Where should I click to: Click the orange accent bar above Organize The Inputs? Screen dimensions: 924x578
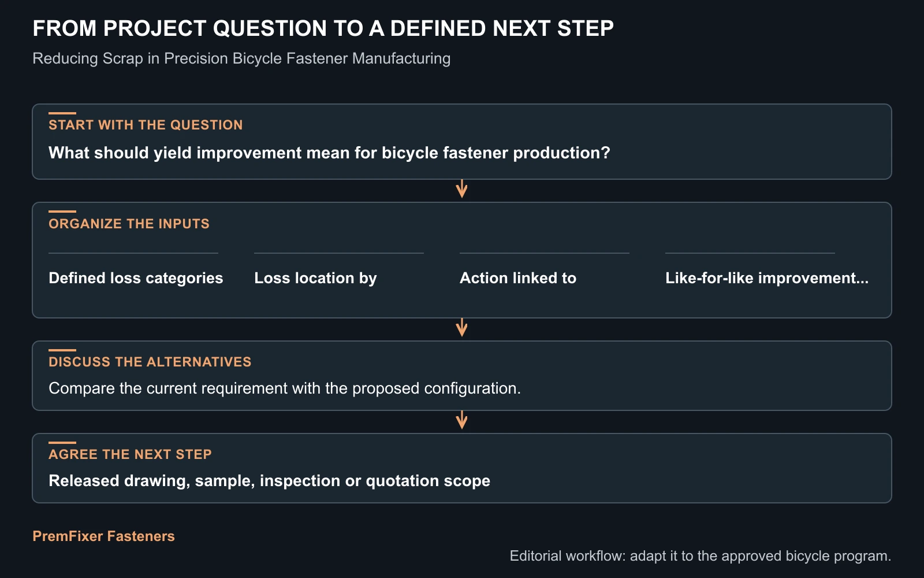(62, 212)
